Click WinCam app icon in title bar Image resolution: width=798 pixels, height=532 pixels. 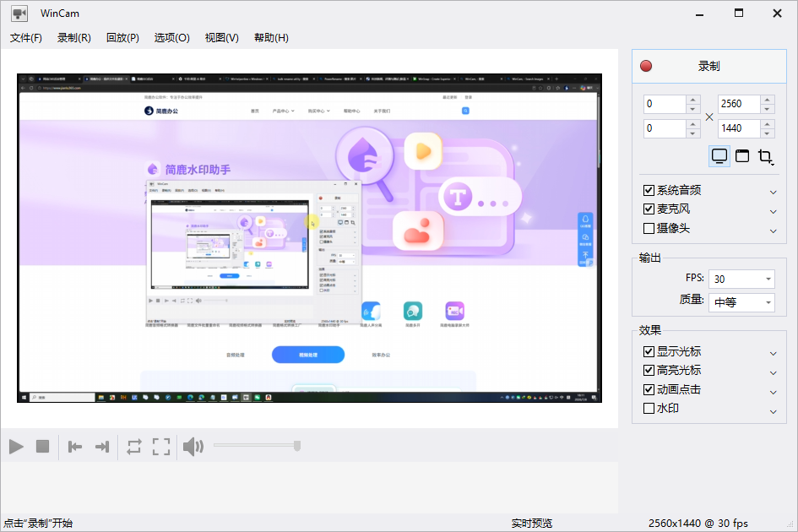[19, 14]
